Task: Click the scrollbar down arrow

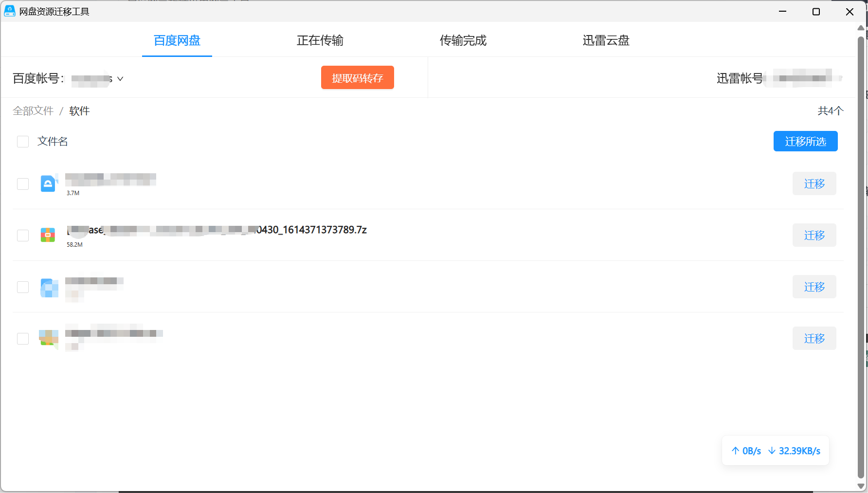Action: pos(861,486)
